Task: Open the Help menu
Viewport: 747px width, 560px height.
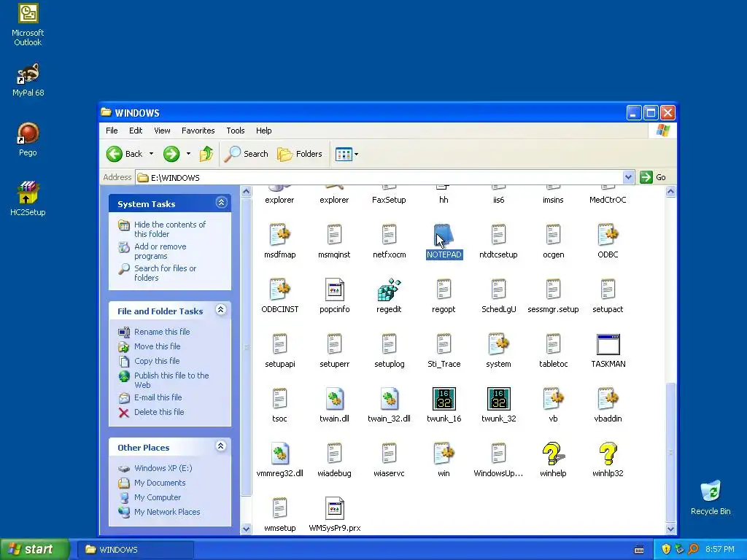Action: click(263, 131)
